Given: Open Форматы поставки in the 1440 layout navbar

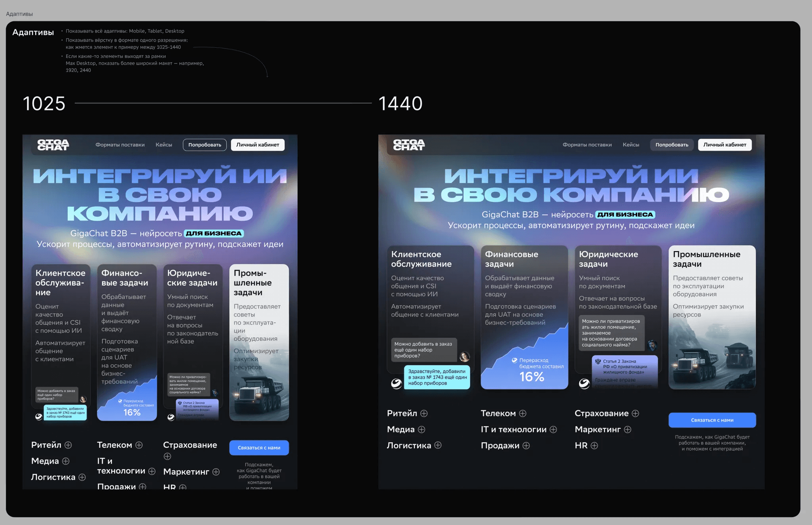Looking at the screenshot, I should pos(587,145).
